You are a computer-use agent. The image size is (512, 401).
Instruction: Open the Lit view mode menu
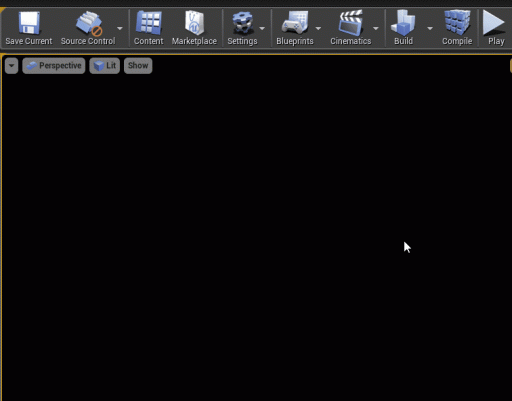click(x=105, y=66)
